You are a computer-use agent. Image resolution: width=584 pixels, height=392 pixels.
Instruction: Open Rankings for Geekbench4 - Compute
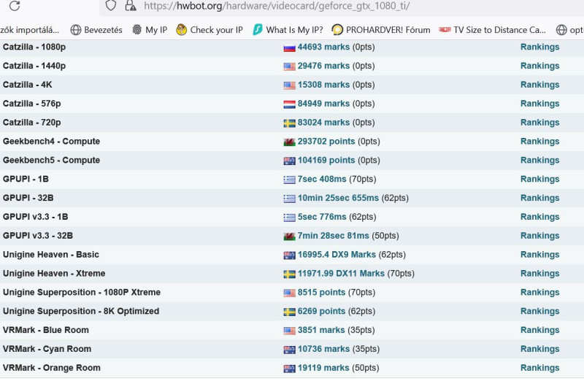click(x=539, y=142)
